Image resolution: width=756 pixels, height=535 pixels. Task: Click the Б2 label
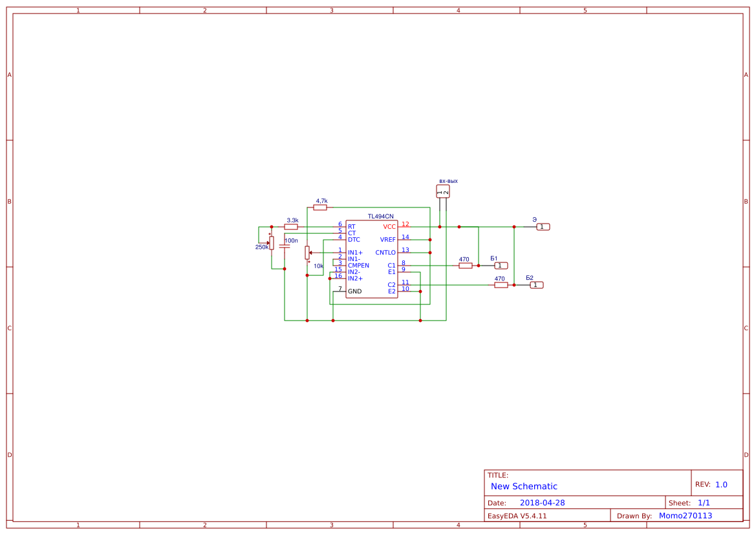pos(530,278)
